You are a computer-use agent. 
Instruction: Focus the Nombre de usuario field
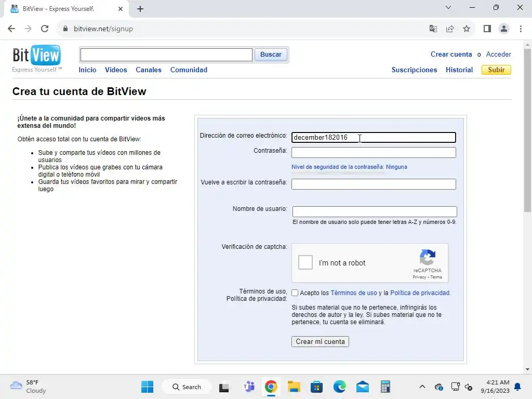click(x=375, y=212)
